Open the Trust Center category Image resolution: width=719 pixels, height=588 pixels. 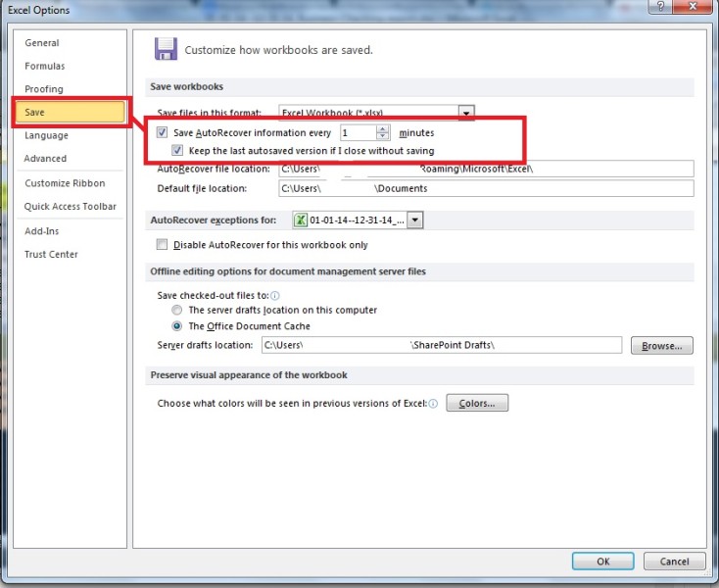(70, 255)
